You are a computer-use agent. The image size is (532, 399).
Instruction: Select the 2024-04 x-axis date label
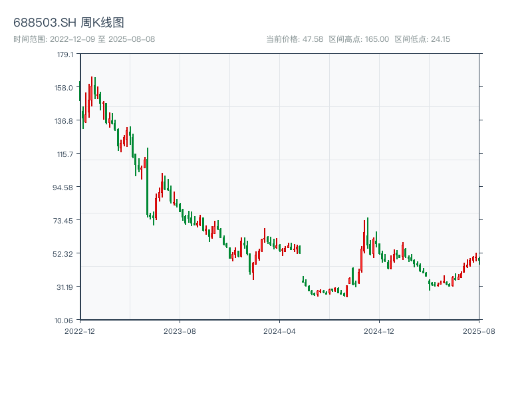point(279,331)
